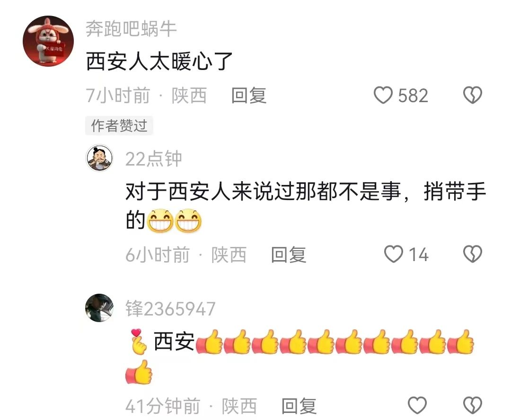Open username 奔跑吧蜗牛 profile
Screen dimensions: 511x420
(131, 29)
